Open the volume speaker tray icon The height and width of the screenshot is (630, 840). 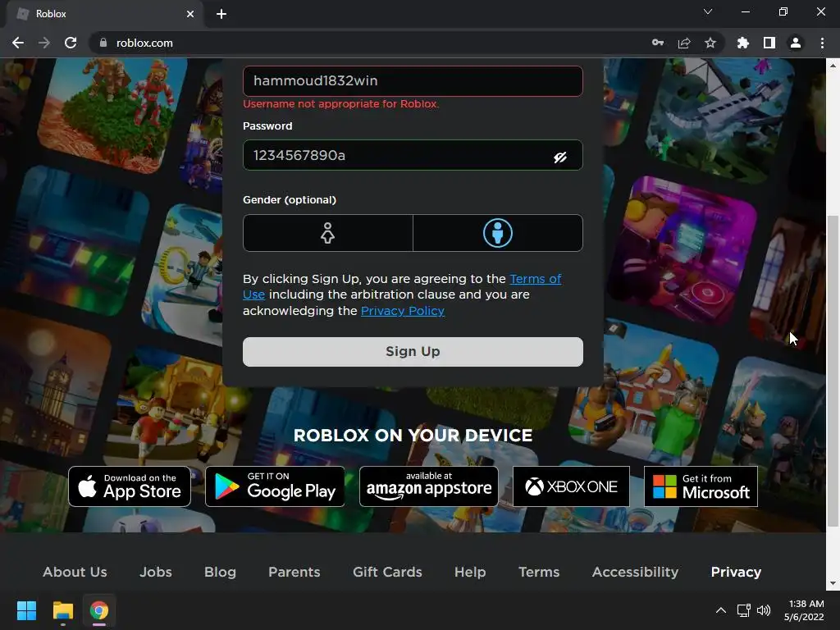(764, 610)
